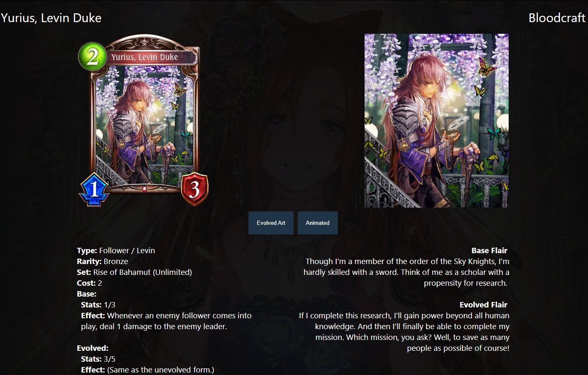The height and width of the screenshot is (375, 588).
Task: Show the Evolved Art
Action: [271, 223]
